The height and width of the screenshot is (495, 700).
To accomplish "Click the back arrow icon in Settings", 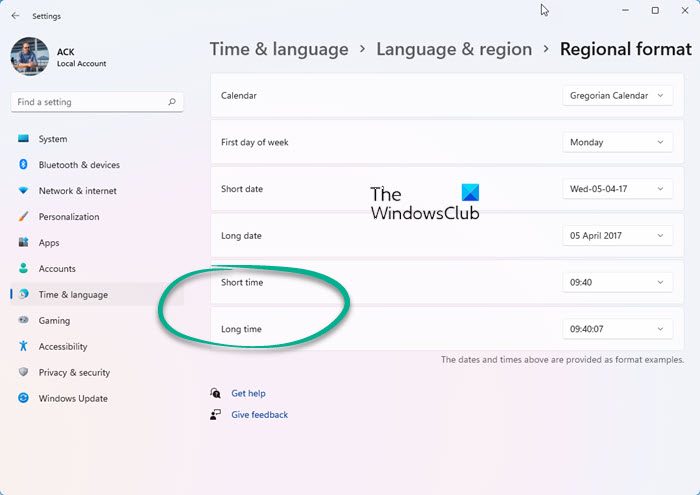I will 15,15.
